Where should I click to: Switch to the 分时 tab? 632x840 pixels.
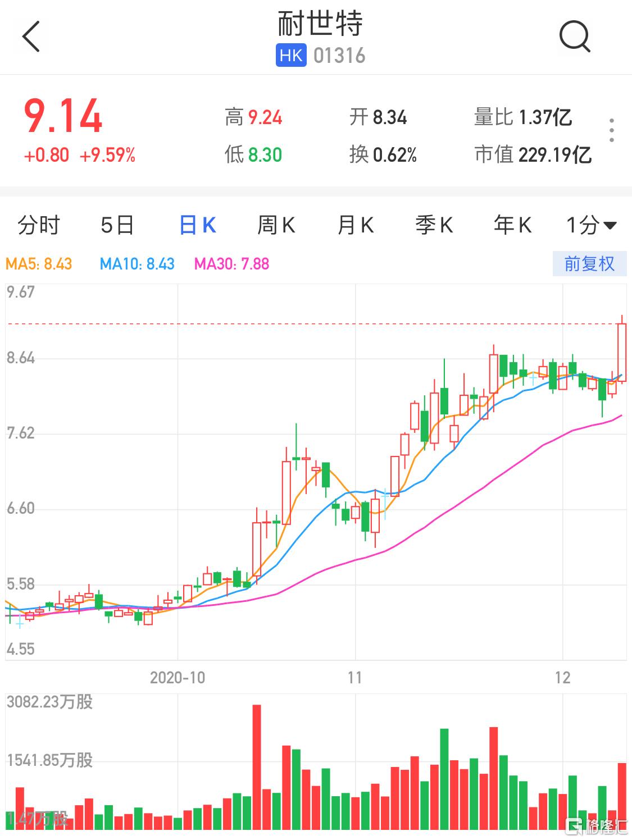(38, 226)
